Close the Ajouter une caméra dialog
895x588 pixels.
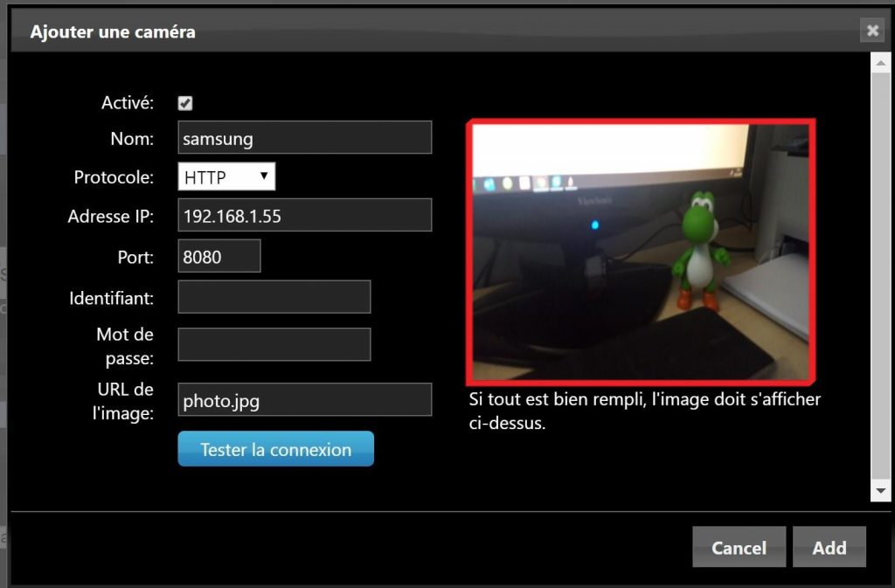pos(871,31)
